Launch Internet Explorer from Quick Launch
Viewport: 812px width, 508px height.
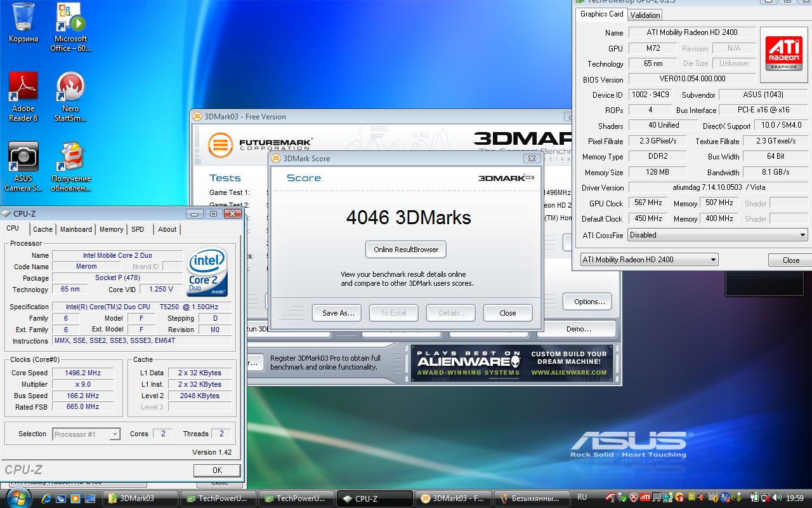click(x=46, y=498)
